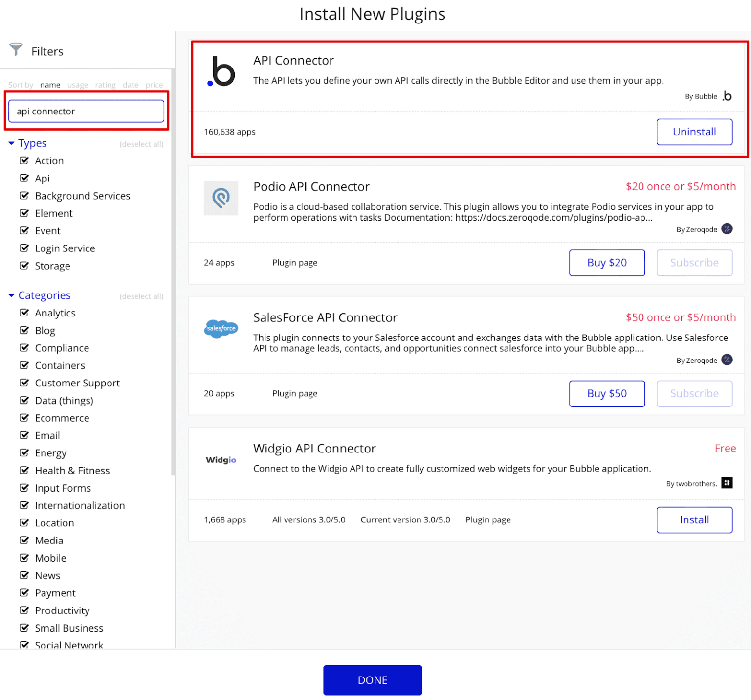751x700 pixels.
Task: Sort plugins by rating
Action: [x=105, y=85]
